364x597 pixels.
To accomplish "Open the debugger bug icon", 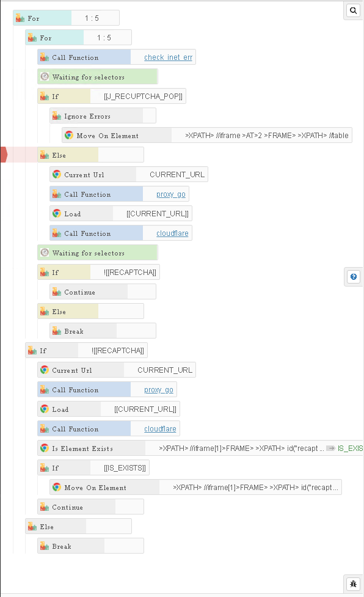I will [353, 584].
